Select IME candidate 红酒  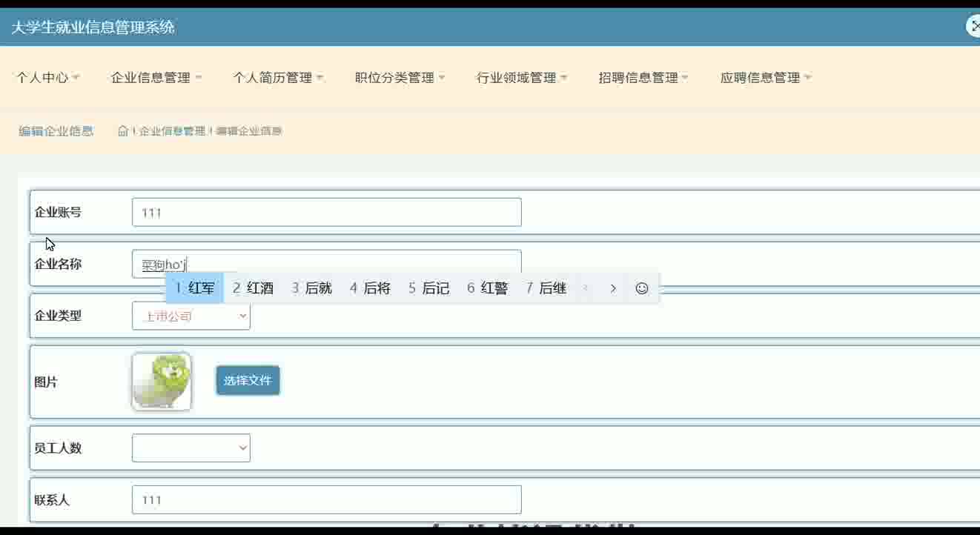pos(253,288)
